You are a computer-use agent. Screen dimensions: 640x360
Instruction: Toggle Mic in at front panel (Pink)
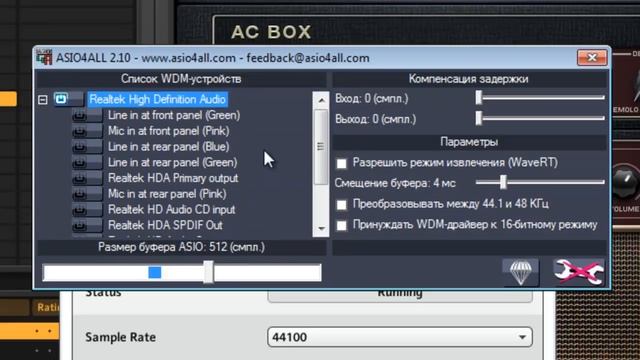click(x=87, y=131)
